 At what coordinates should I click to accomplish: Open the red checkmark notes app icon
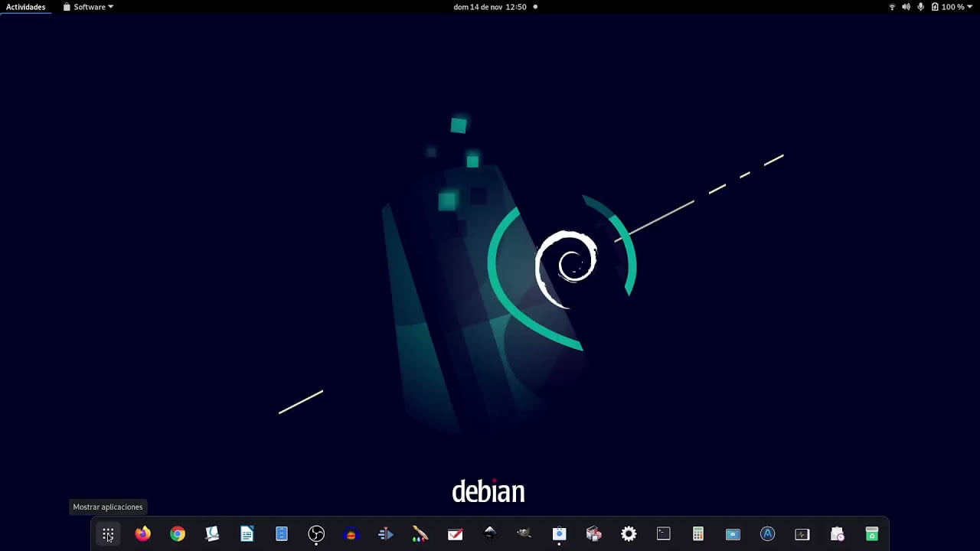tap(455, 534)
